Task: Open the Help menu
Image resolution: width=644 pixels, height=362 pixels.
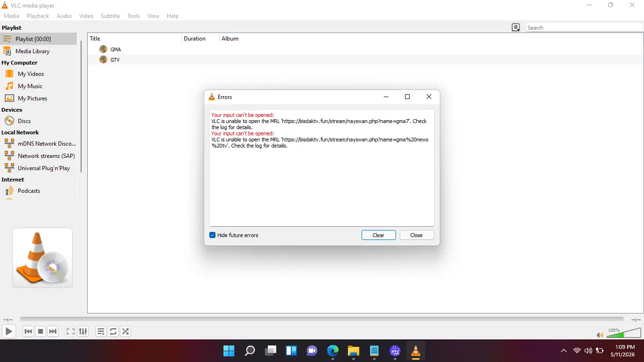Action: click(173, 16)
